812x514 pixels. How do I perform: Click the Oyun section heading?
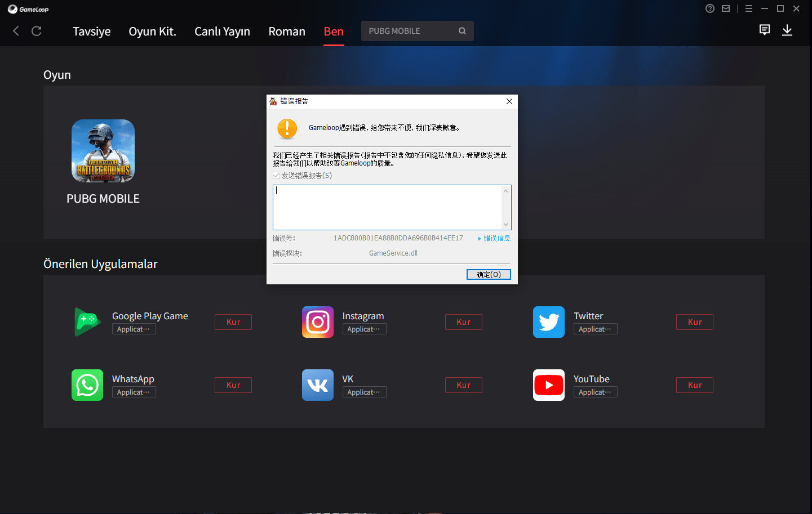click(57, 75)
